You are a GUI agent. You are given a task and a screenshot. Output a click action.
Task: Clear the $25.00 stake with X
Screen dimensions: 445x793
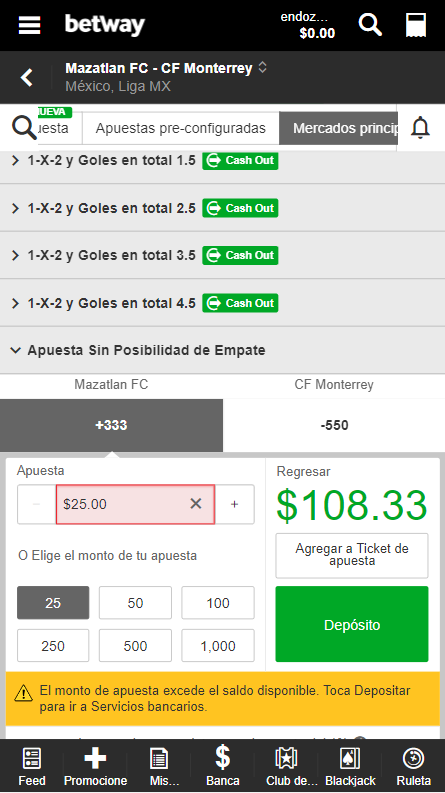196,503
